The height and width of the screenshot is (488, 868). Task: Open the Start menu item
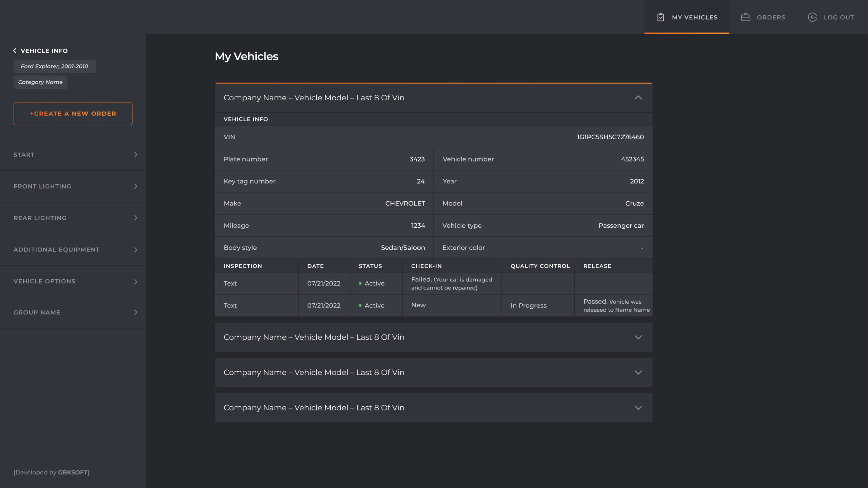coord(73,155)
